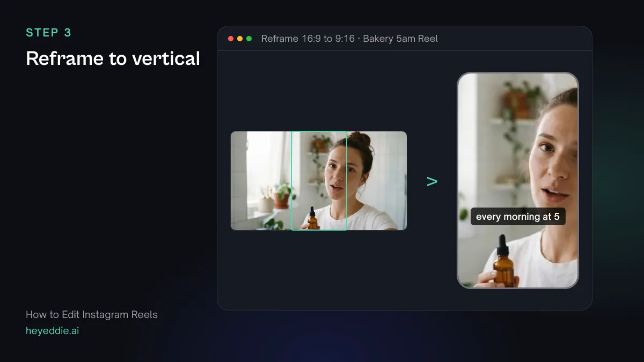Maximize the Reframe window with the green button
Image resolution: width=644 pixels, height=362 pixels.
coord(249,39)
